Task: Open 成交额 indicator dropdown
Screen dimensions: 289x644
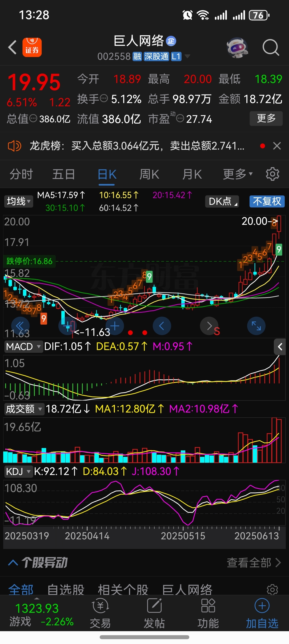Action: 24,409
